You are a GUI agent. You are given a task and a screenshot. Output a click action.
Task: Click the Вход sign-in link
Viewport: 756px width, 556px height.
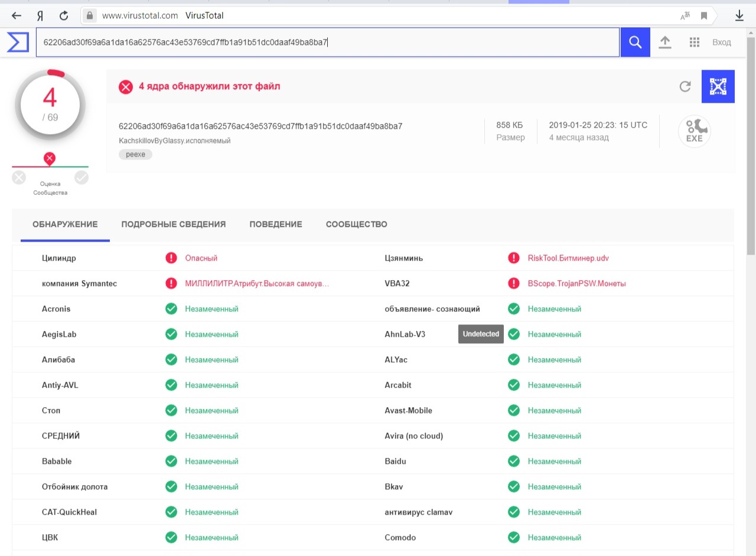(722, 42)
